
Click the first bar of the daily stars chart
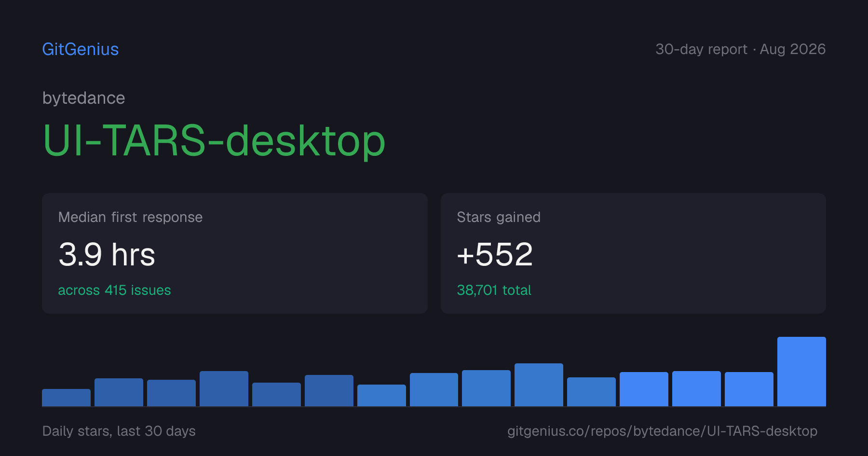pos(66,398)
